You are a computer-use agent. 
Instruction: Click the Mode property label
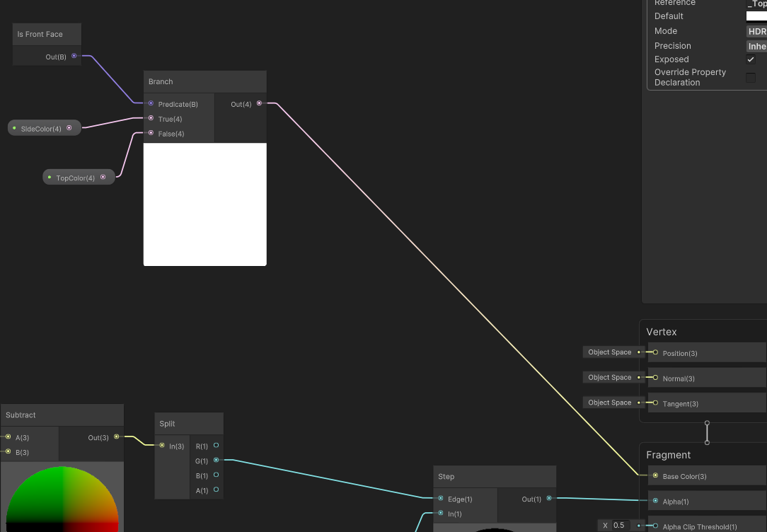(x=666, y=31)
